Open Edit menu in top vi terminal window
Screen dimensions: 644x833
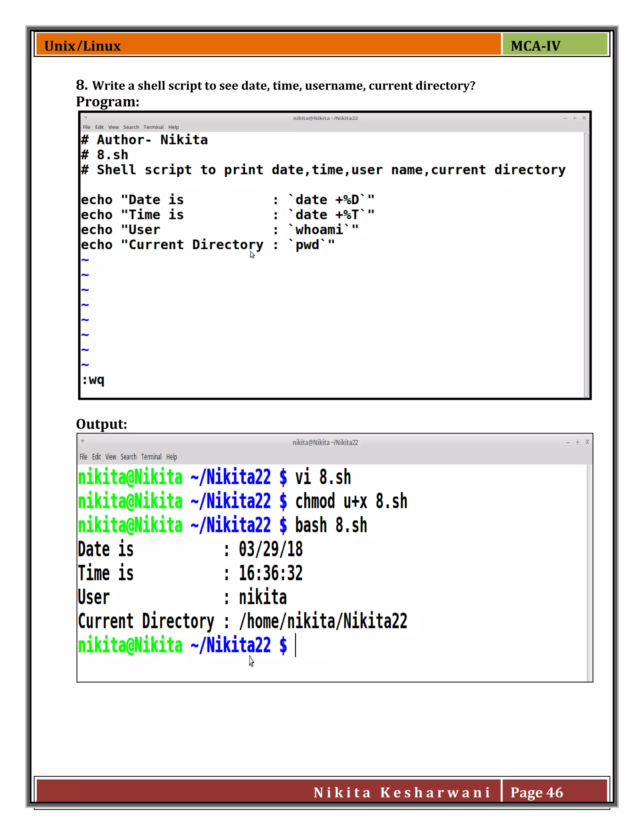[x=99, y=127]
